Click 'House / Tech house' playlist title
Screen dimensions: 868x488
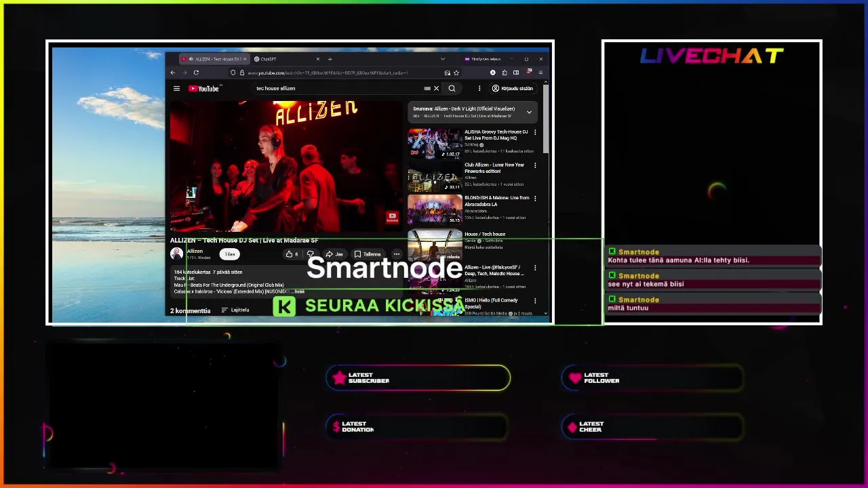485,234
